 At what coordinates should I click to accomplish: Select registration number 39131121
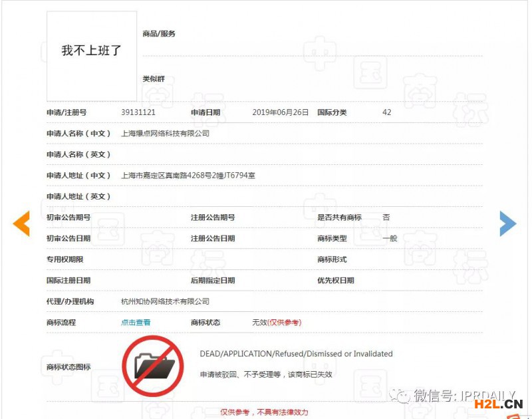[x=138, y=112]
